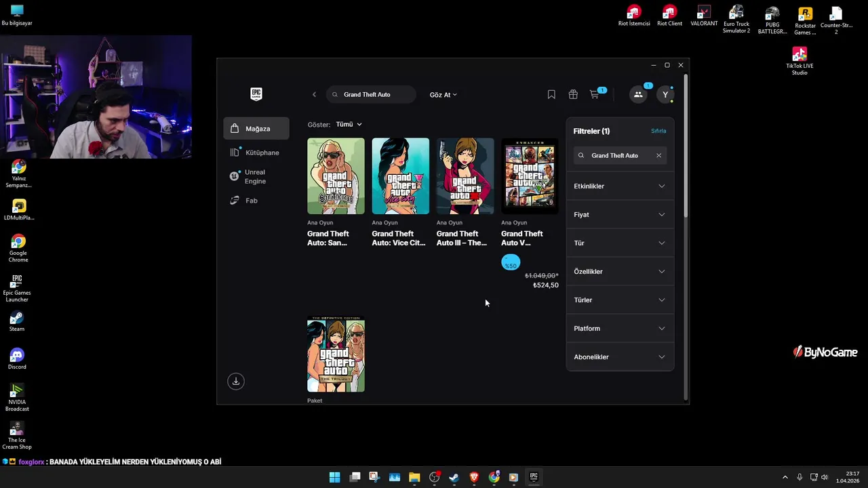The width and height of the screenshot is (868, 488).
Task: Open Grand Theft Auto III cover
Action: 465,176
